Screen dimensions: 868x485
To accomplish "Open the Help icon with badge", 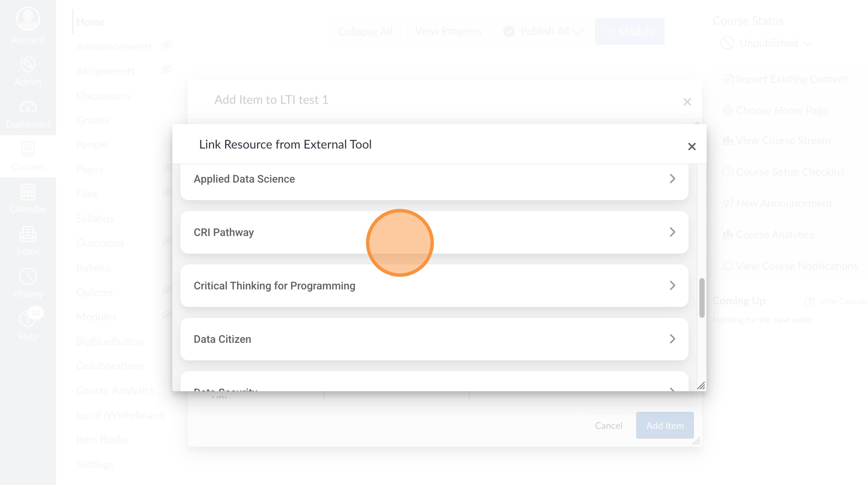I will pos(28,319).
